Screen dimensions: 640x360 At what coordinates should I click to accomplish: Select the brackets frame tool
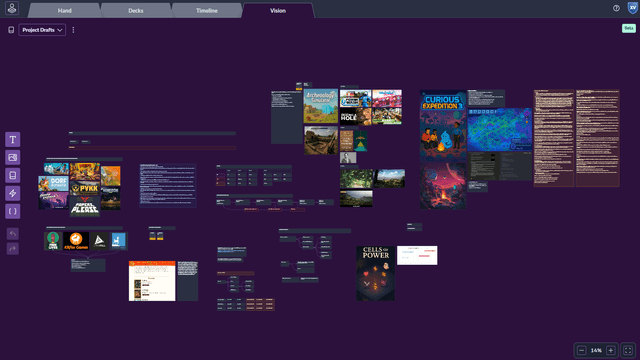(13, 211)
